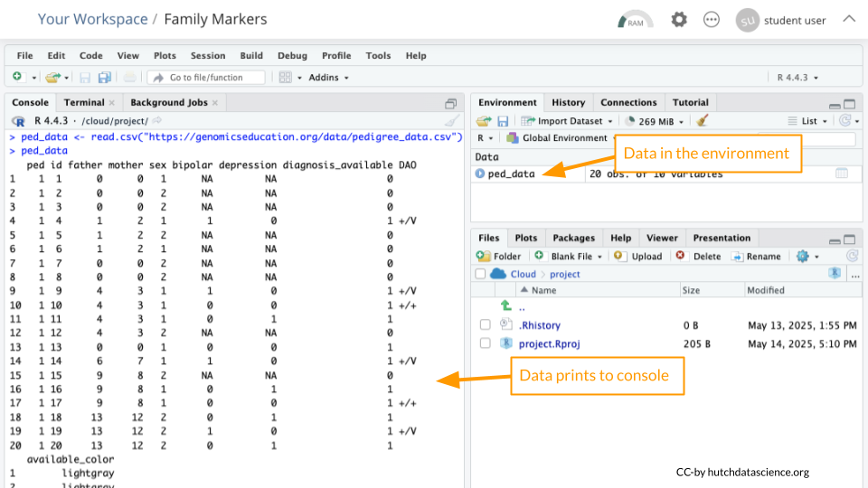
Task: Check the project.Rproj file checkbox
Action: [x=485, y=343]
